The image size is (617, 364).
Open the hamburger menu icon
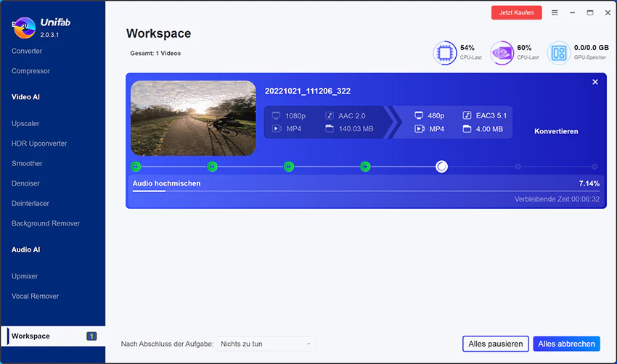coord(555,12)
